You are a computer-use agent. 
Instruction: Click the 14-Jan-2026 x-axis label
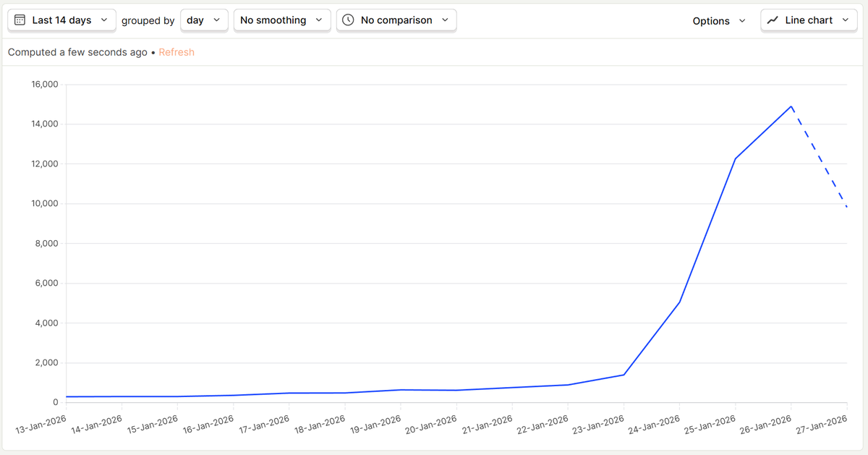[x=98, y=424]
